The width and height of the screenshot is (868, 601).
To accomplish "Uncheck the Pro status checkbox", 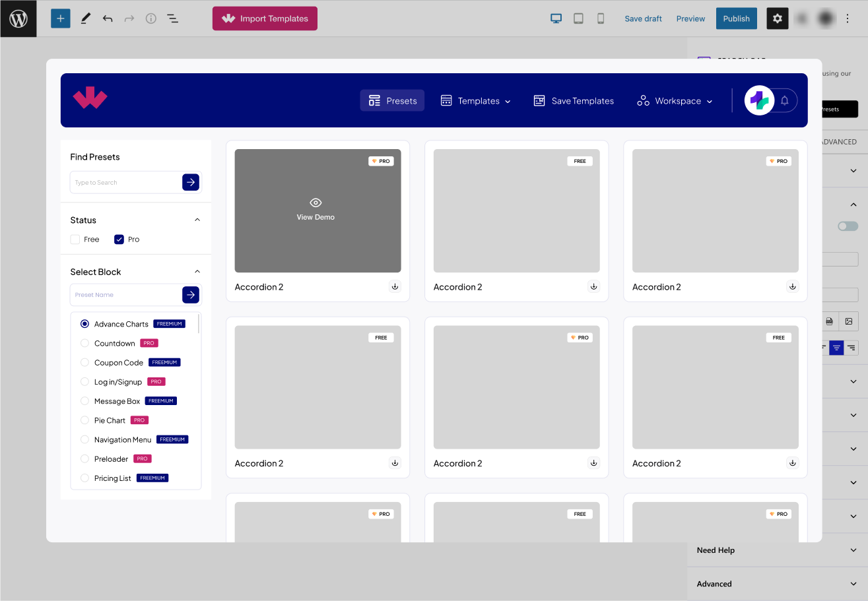I will [119, 239].
